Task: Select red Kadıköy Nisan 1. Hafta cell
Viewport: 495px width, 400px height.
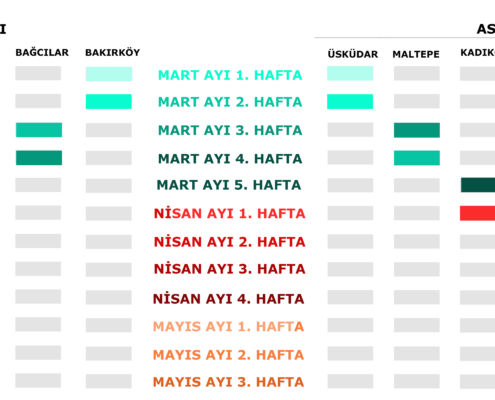Action: (477, 213)
